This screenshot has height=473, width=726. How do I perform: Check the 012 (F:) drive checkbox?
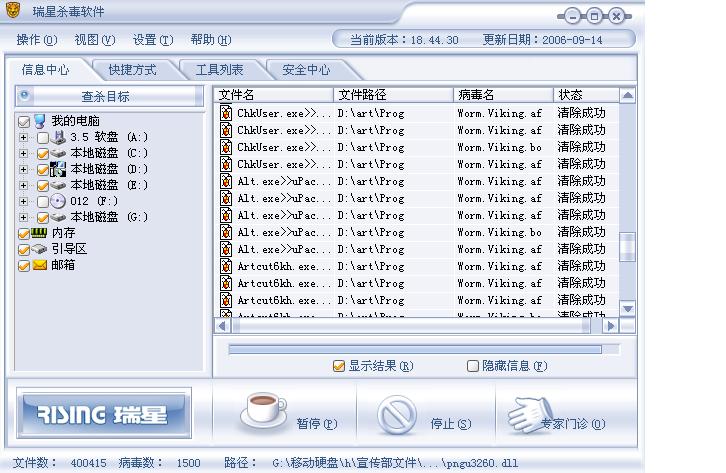point(43,201)
